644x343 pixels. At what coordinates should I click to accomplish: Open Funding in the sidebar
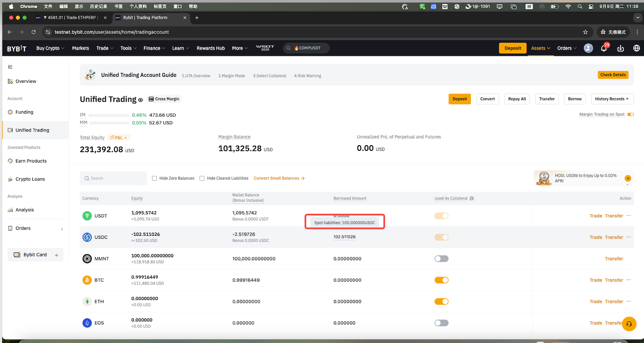[x=24, y=112]
